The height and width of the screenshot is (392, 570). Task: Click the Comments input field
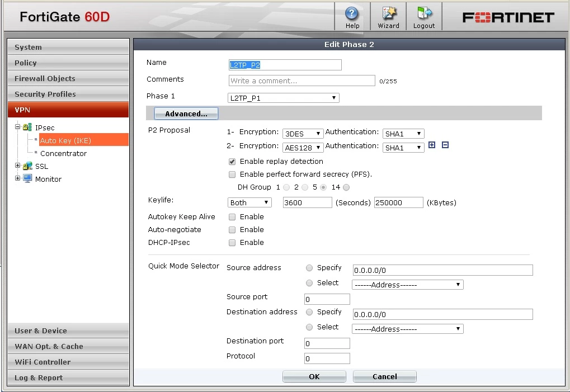302,81
